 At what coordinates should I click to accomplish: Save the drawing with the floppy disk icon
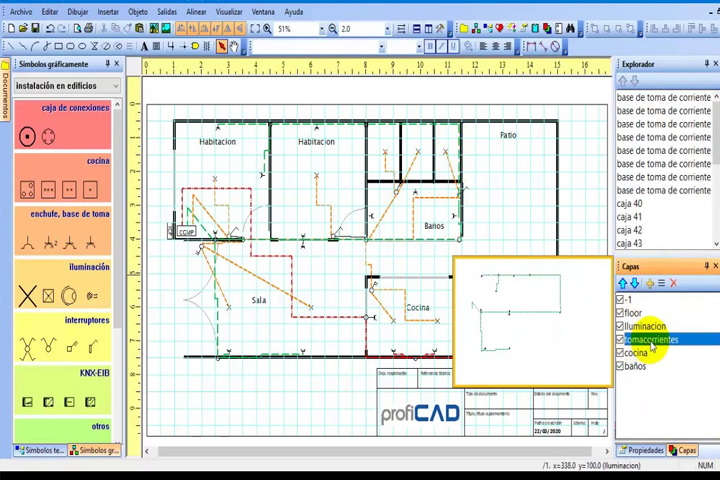pos(35,28)
